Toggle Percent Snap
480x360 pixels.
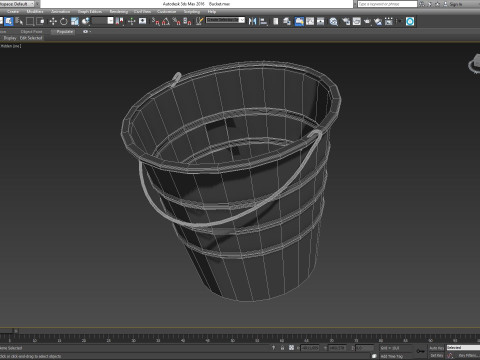(177, 21)
